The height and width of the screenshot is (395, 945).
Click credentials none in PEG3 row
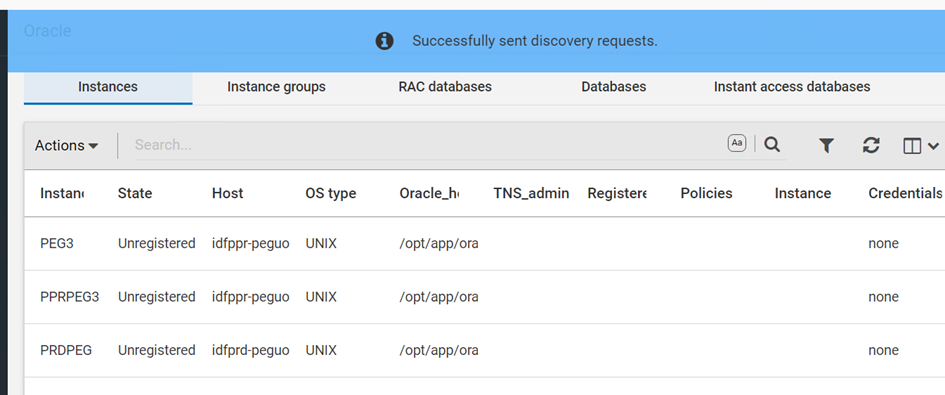click(x=883, y=244)
